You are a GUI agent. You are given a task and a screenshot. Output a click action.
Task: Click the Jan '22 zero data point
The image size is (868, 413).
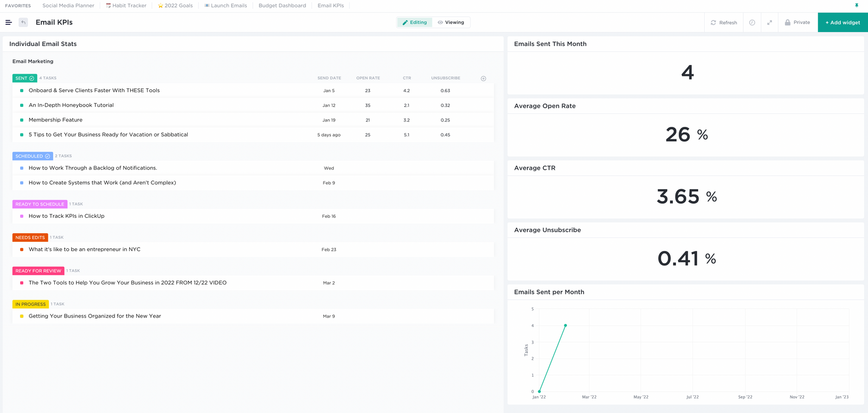tap(539, 391)
